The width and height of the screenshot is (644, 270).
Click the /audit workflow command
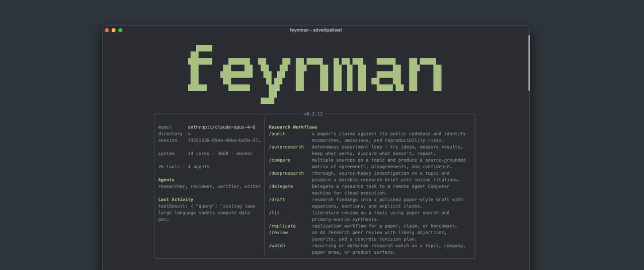[x=277, y=134]
